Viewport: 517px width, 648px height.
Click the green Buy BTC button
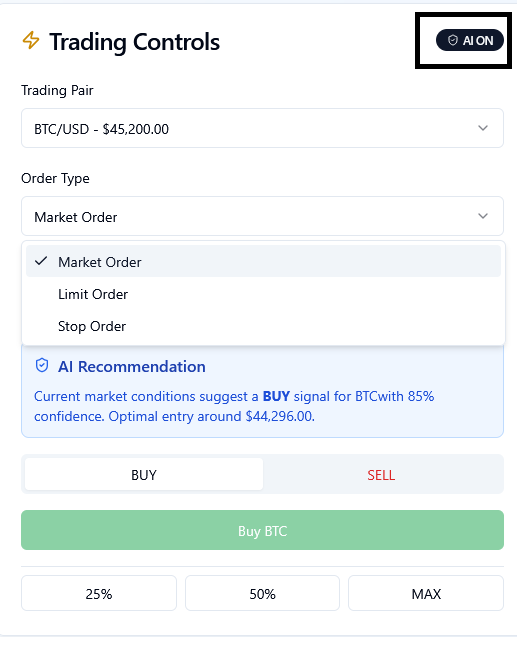coord(262,530)
